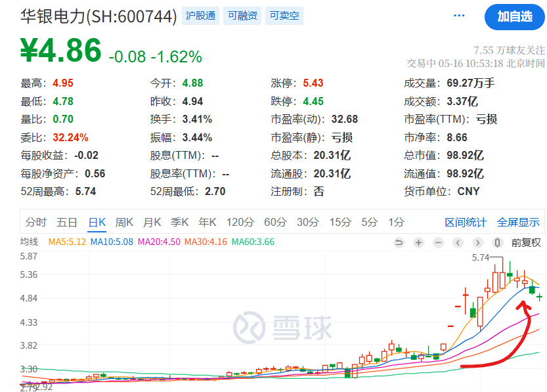
Task: Switch to the 分时 tab
Action: (35, 222)
